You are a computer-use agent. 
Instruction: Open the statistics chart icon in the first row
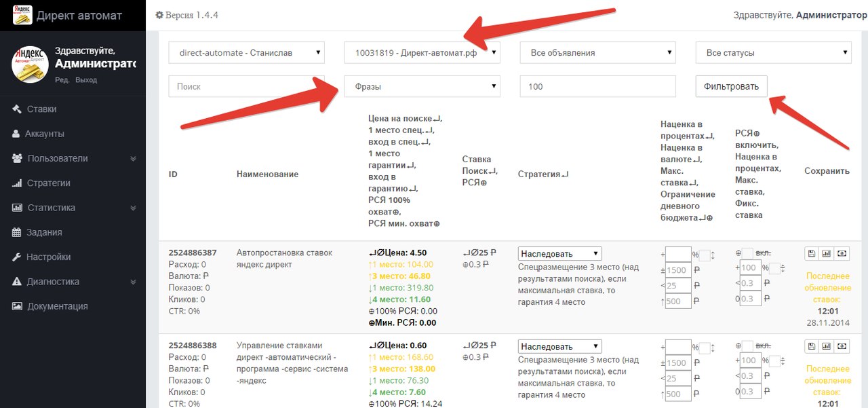826,253
